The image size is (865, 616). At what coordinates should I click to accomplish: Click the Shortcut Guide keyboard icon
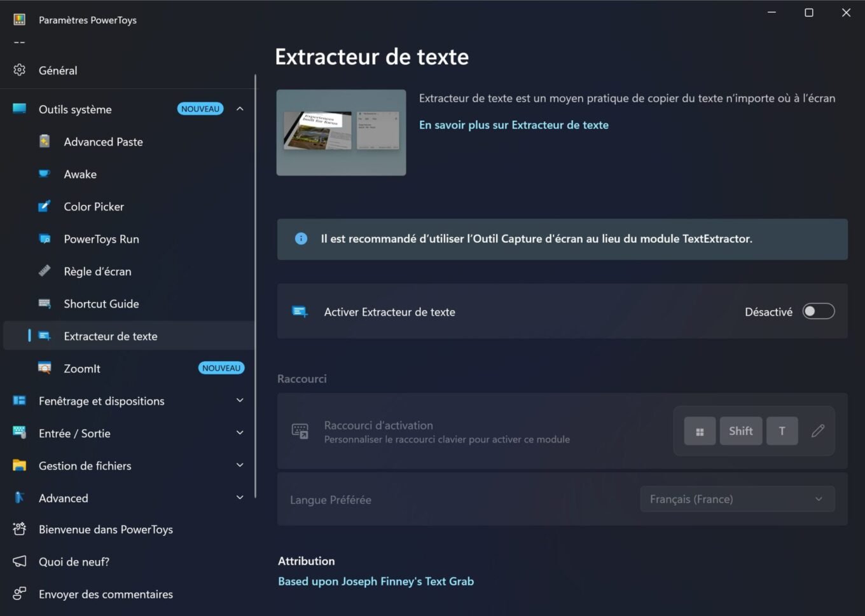point(45,303)
